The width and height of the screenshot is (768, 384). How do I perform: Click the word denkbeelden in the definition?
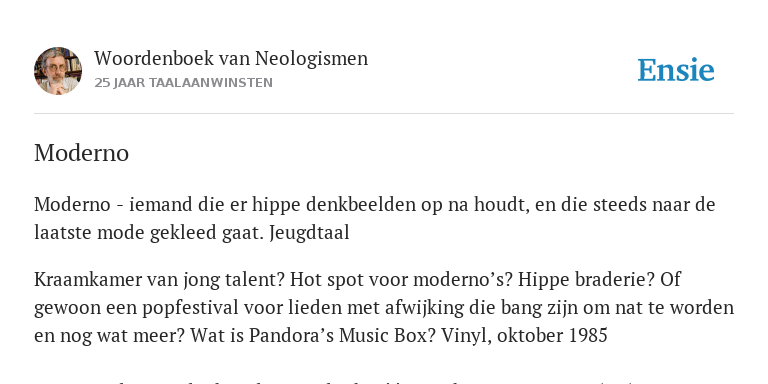tap(360, 205)
